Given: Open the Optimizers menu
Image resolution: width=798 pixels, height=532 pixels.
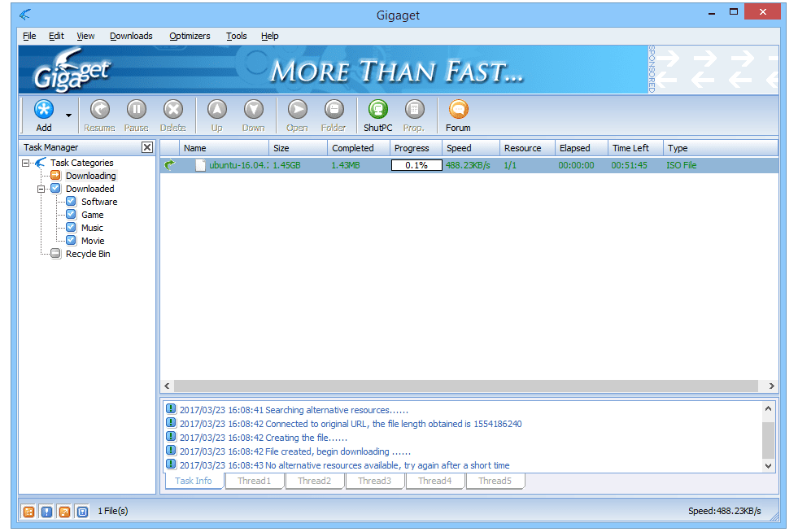Looking at the screenshot, I should coord(190,36).
